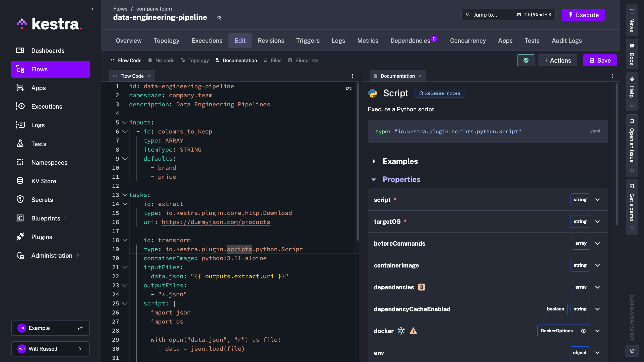Click the purple Execute button
644x362 pixels.
tap(583, 15)
